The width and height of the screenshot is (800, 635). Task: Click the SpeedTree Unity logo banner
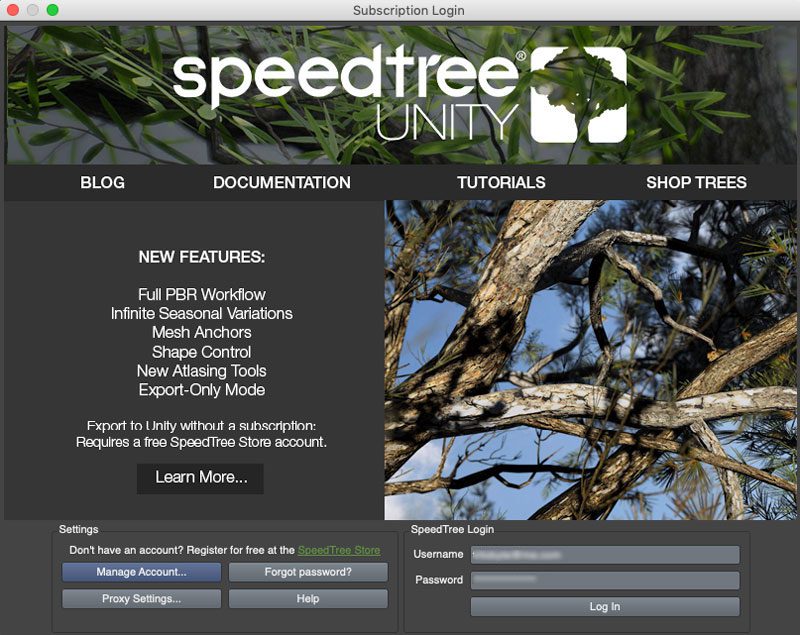(x=400, y=95)
